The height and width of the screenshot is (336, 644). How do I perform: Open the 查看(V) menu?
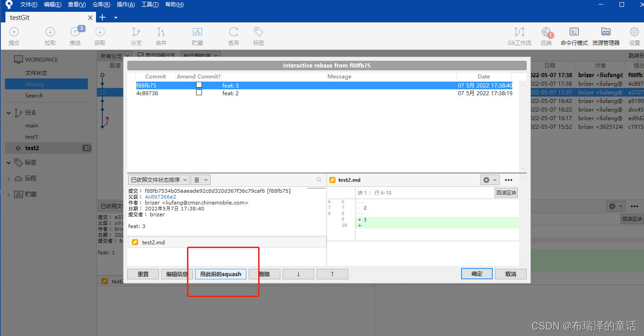pos(77,5)
